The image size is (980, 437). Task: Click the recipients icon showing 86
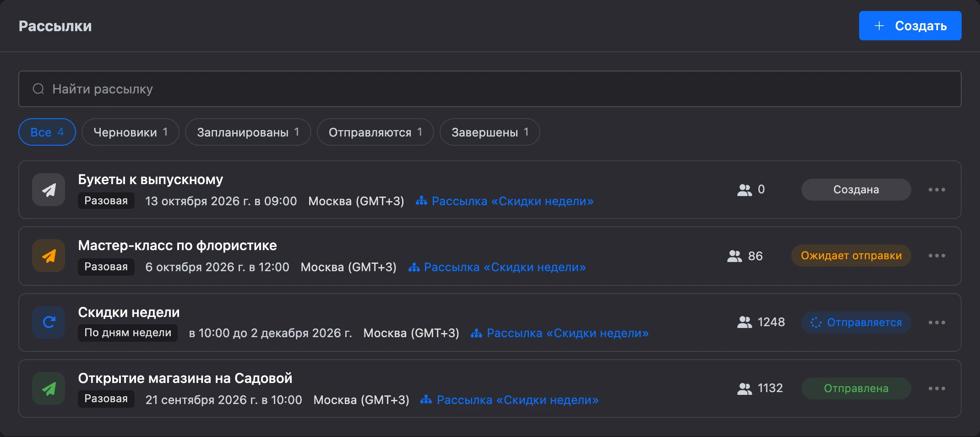pos(735,256)
